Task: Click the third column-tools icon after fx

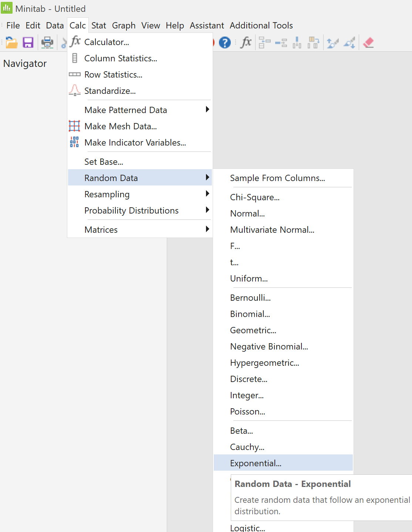Action: click(297, 43)
